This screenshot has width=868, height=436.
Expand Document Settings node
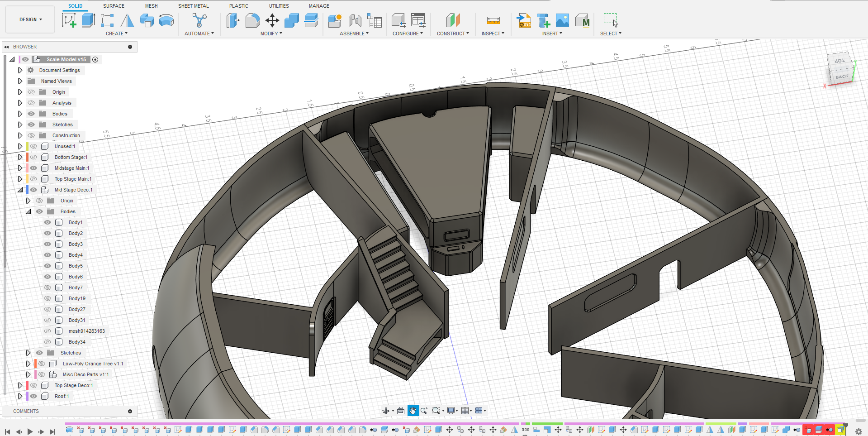pos(20,70)
